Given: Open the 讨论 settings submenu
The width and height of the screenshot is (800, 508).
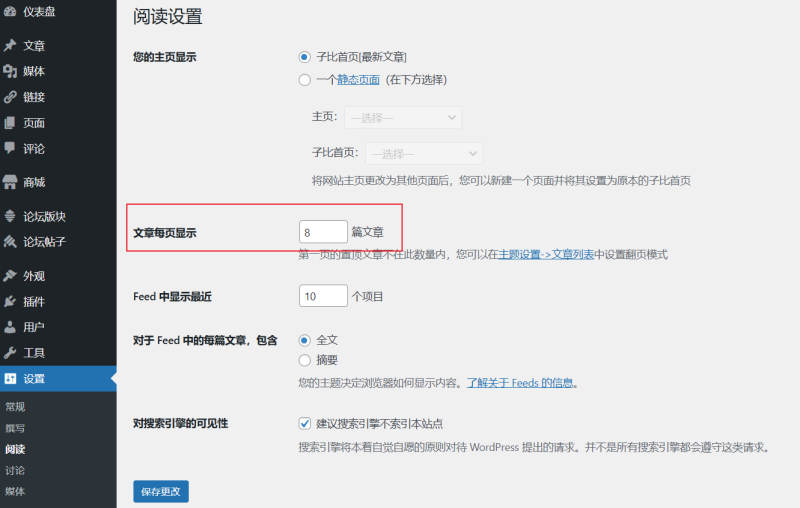Looking at the screenshot, I should (x=15, y=470).
